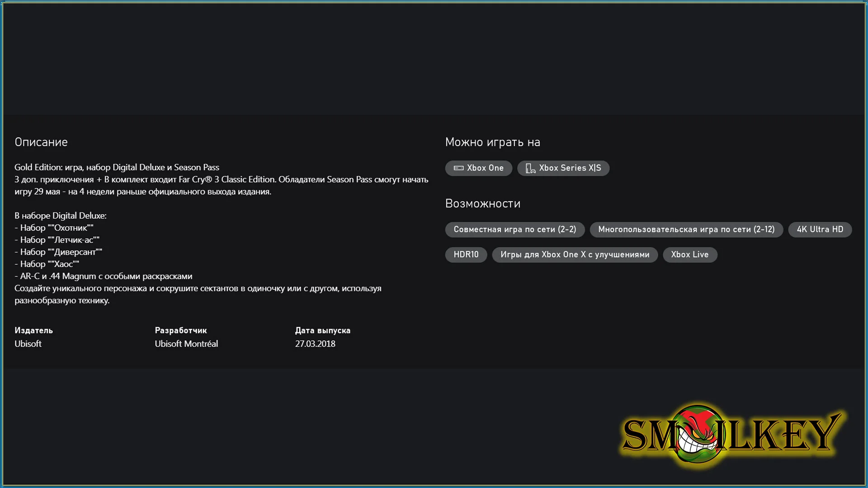
Task: Click the Xbox Series X|S console icon
Action: click(530, 168)
